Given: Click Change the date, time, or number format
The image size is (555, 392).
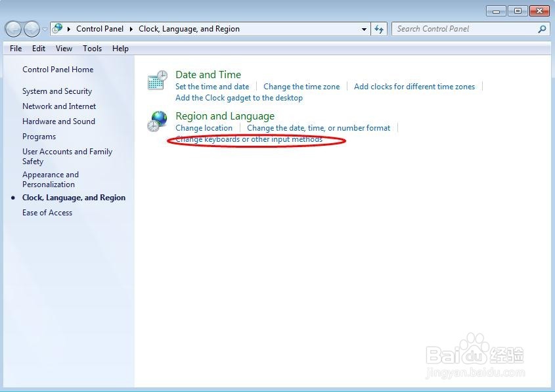Looking at the screenshot, I should coord(319,128).
